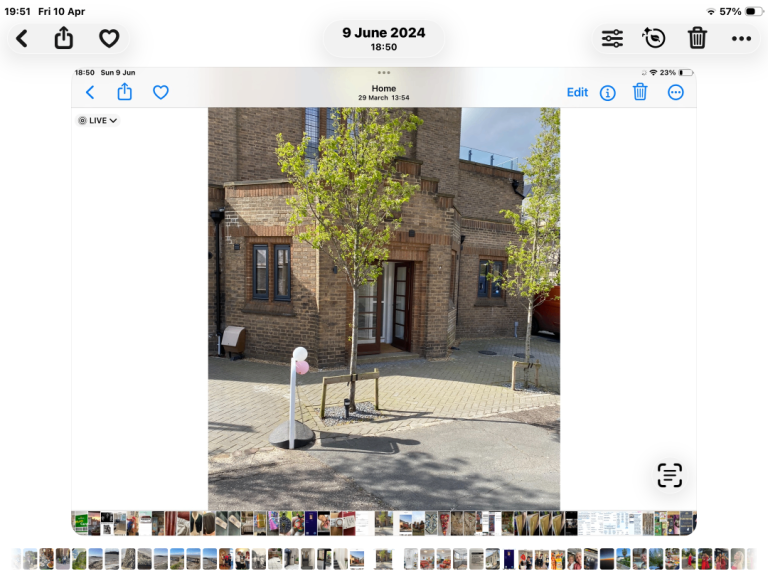Favorite this photo with the black heart icon

click(x=109, y=38)
